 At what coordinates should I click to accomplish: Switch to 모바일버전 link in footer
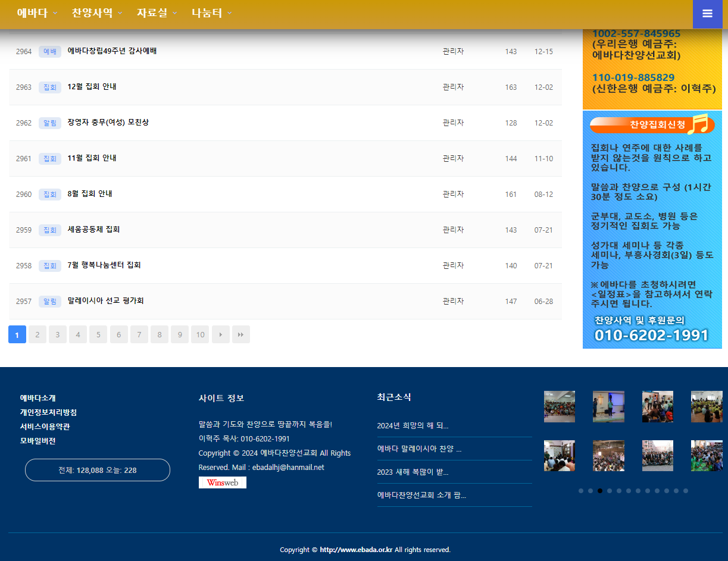pyautogui.click(x=38, y=441)
